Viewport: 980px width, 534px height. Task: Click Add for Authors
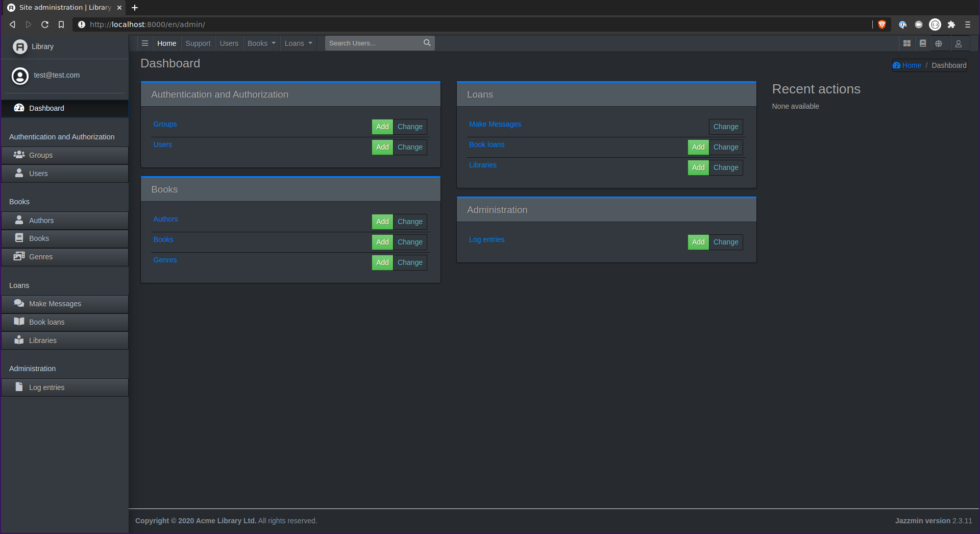pyautogui.click(x=382, y=222)
